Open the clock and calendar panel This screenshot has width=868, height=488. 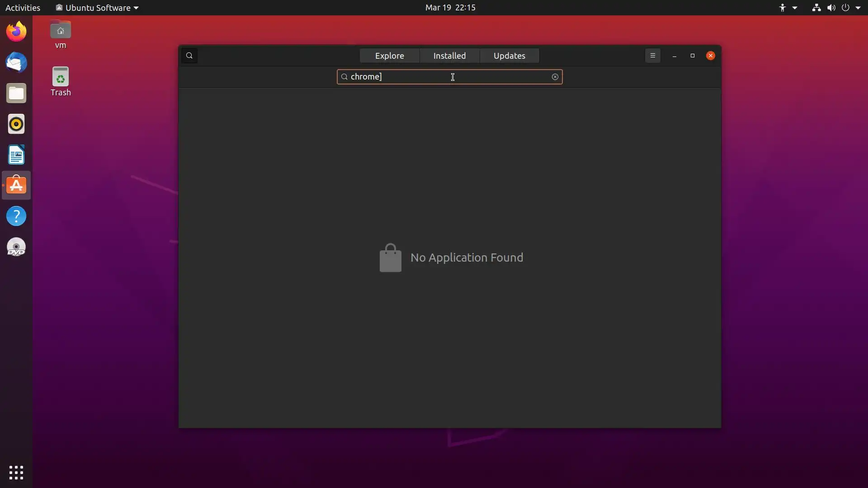[450, 8]
